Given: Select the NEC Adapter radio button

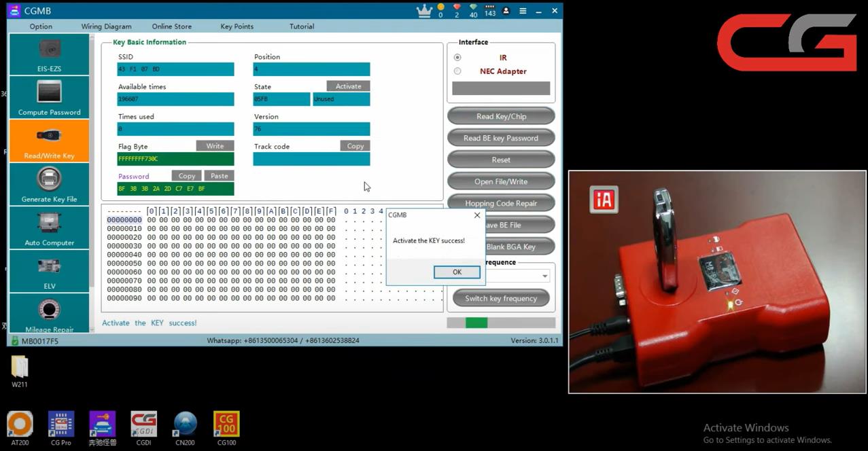Looking at the screenshot, I should [457, 71].
